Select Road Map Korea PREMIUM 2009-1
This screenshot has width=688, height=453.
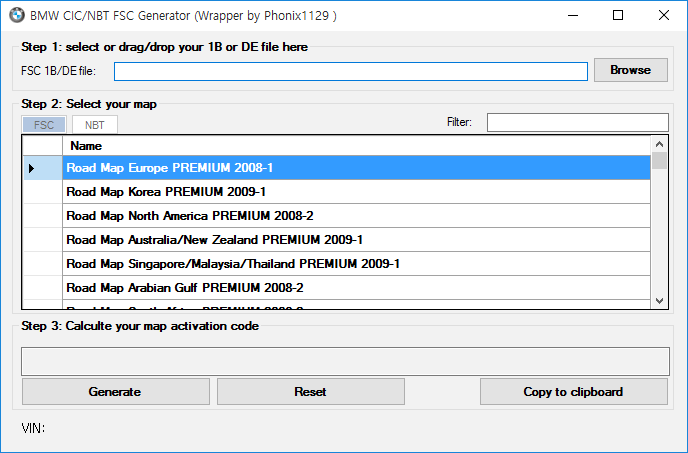(x=356, y=192)
